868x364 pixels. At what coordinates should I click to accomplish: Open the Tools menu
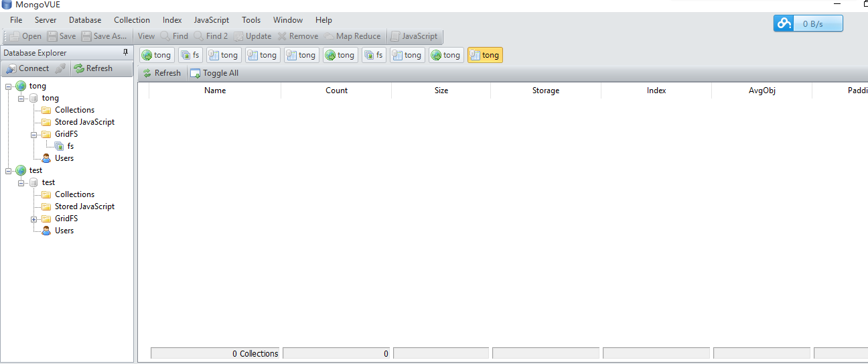click(x=251, y=20)
